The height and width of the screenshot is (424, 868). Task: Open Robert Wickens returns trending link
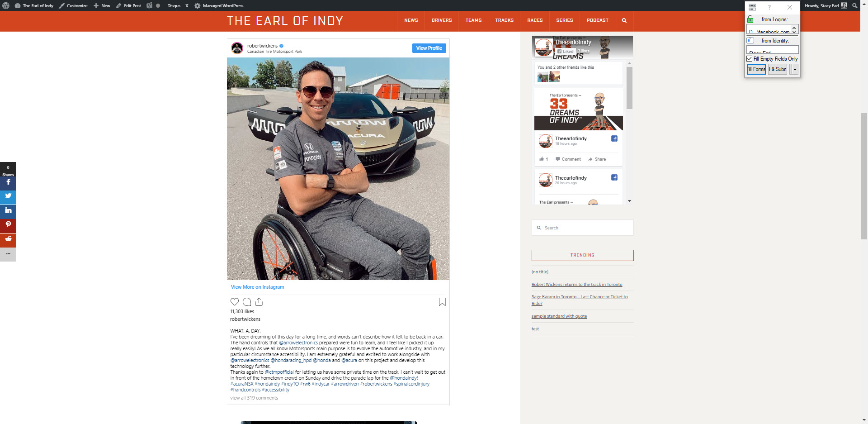[577, 285]
